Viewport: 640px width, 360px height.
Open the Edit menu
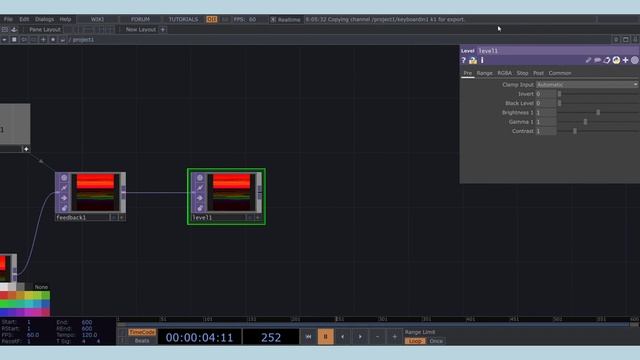click(x=24, y=19)
